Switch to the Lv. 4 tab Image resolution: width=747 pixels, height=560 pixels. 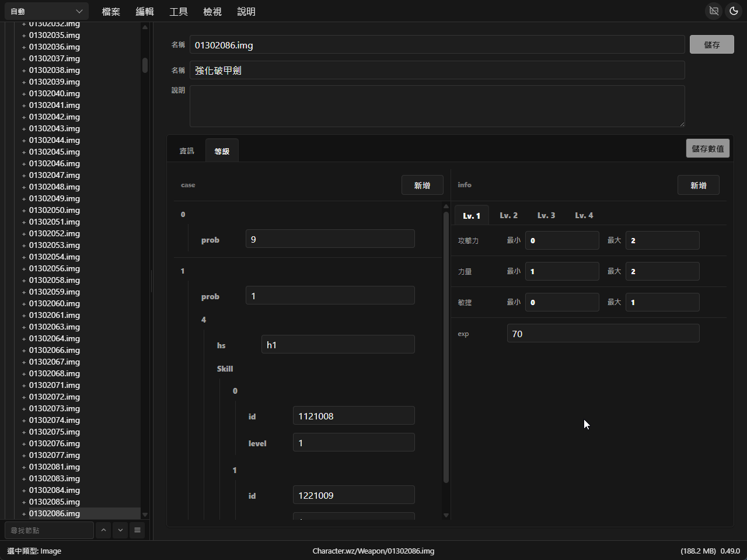[584, 215]
